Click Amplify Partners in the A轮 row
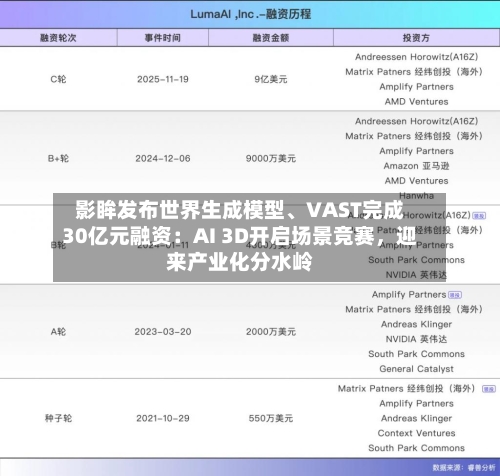This screenshot has width=500, height=476. 409,295
